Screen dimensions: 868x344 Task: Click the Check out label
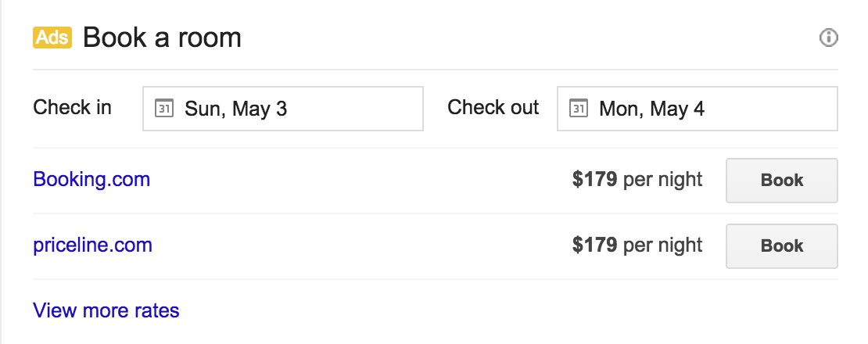click(x=493, y=107)
